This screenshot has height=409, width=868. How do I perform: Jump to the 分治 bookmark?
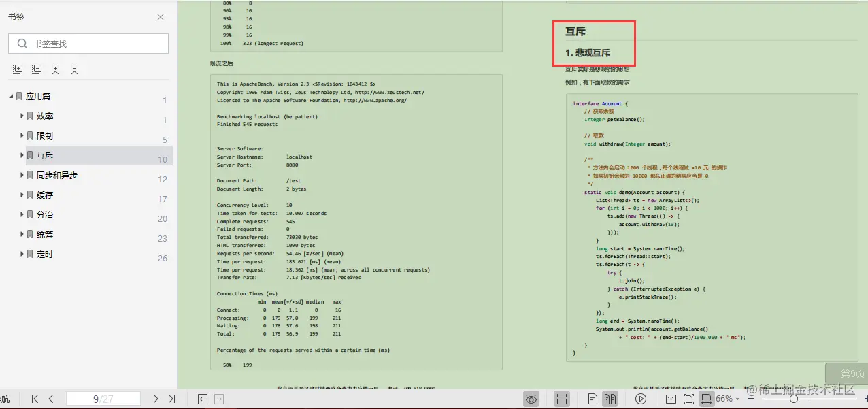[x=45, y=215]
